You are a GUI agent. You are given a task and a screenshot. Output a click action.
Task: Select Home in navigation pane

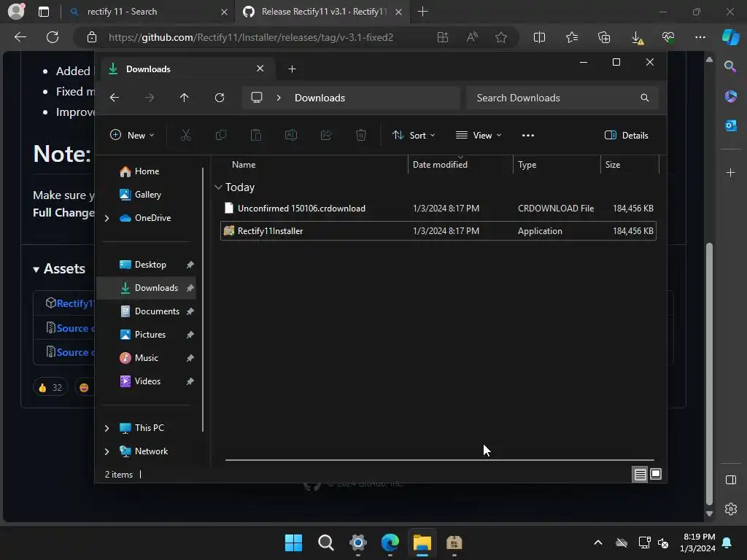pyautogui.click(x=146, y=171)
